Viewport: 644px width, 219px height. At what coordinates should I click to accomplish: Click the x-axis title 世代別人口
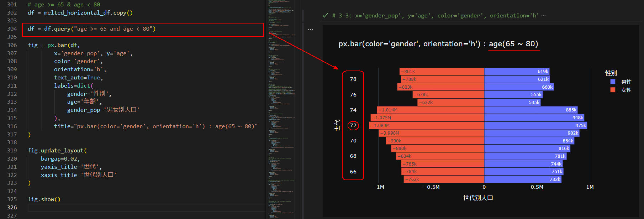(478, 198)
